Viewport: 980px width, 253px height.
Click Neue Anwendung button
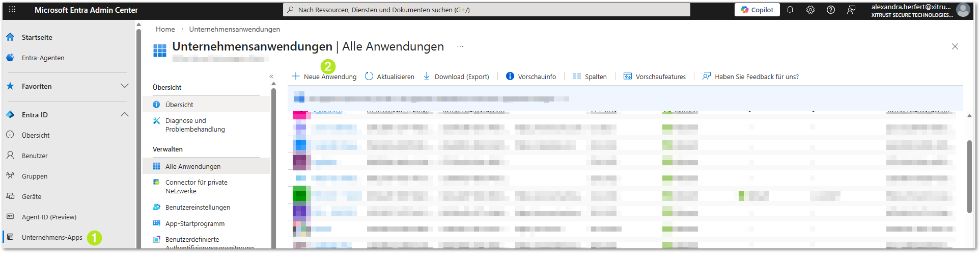[x=324, y=77]
